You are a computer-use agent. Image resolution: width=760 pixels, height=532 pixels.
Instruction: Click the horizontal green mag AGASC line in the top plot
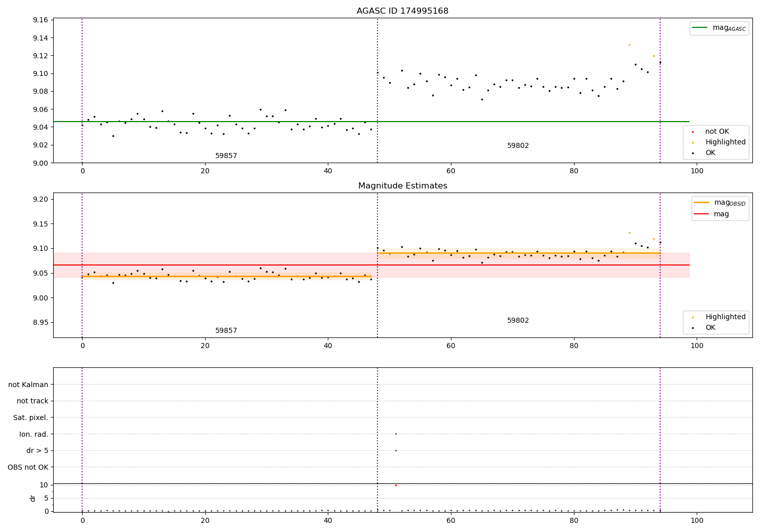click(x=371, y=122)
